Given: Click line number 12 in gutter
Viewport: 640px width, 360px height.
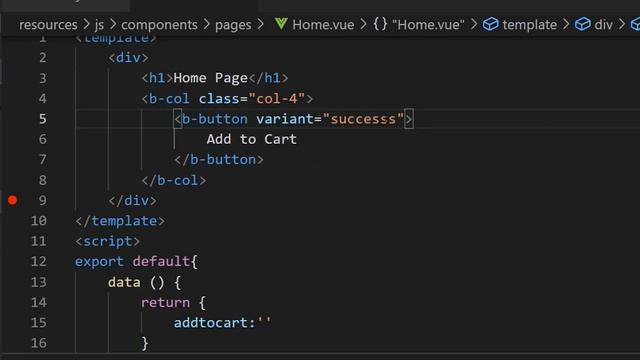Looking at the screenshot, I should coord(39,261).
